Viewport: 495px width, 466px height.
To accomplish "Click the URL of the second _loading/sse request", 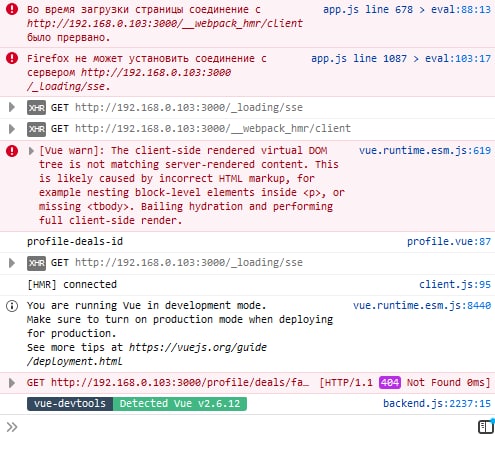I will [x=189, y=263].
